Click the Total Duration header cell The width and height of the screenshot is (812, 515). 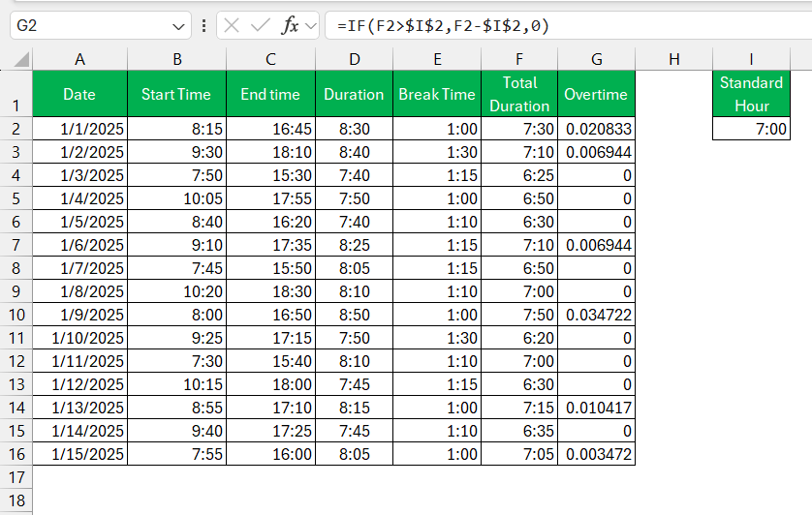(x=519, y=94)
